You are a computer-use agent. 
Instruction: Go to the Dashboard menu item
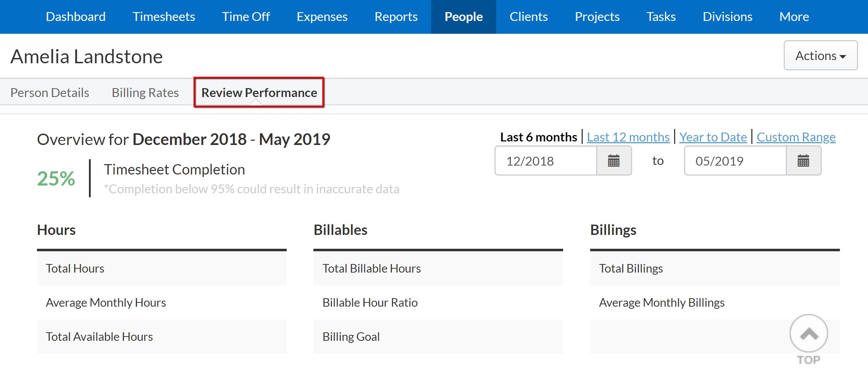tap(76, 17)
